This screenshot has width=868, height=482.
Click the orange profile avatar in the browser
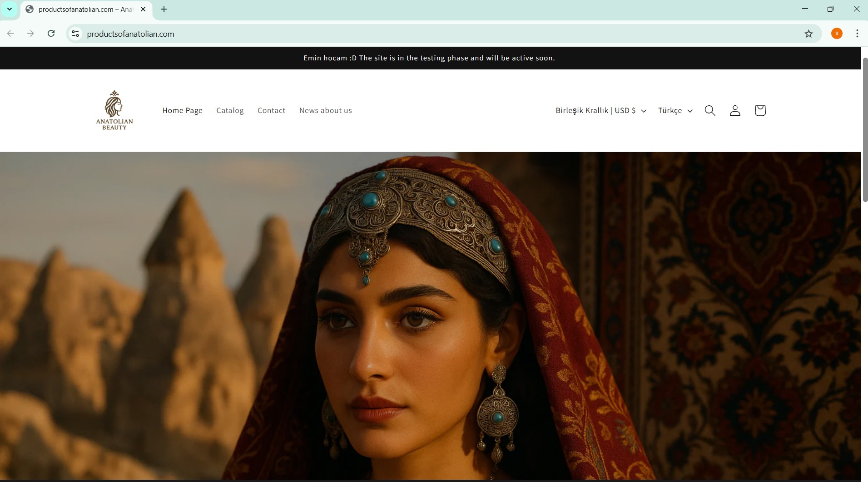(x=837, y=34)
